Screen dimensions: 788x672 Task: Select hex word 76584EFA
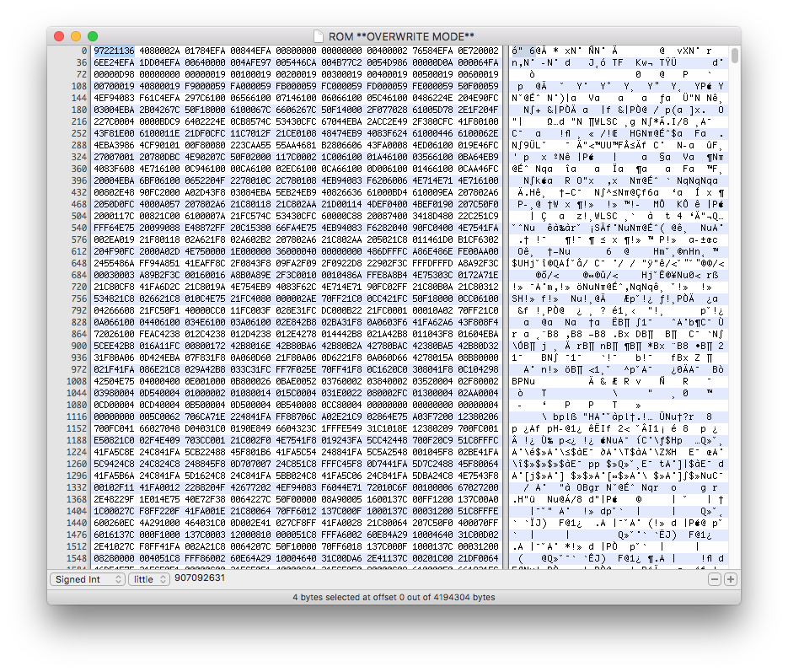[x=432, y=51]
